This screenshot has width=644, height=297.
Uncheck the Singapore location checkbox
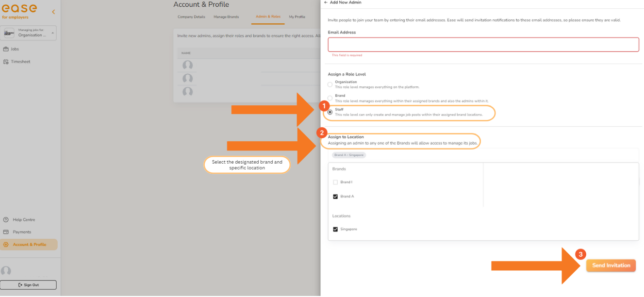pyautogui.click(x=335, y=229)
